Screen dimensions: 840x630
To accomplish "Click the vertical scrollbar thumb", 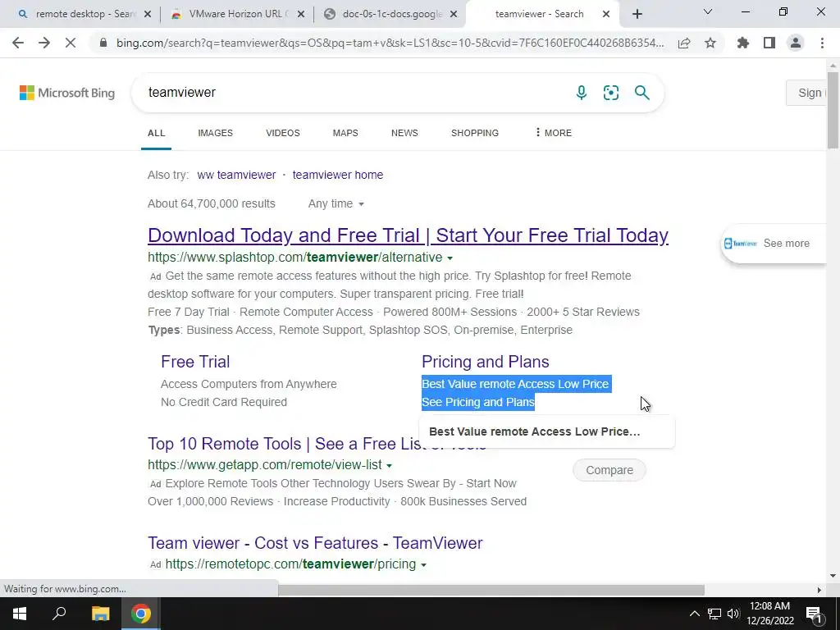I will (x=833, y=110).
